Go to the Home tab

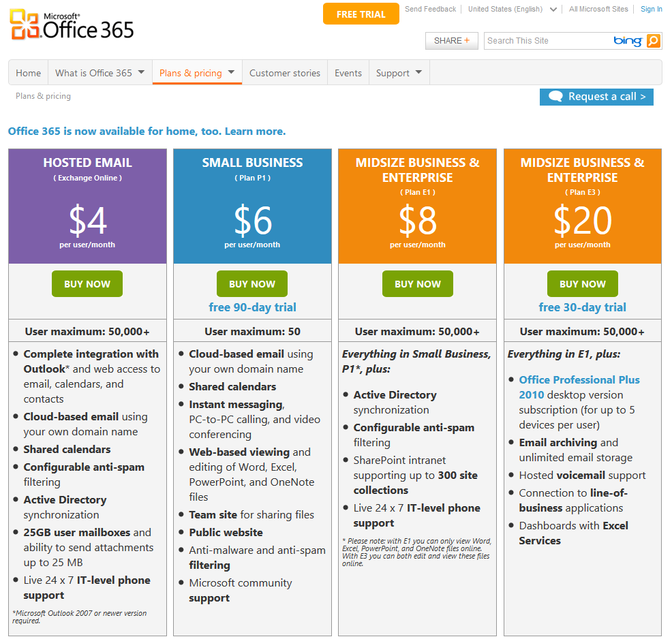29,73
